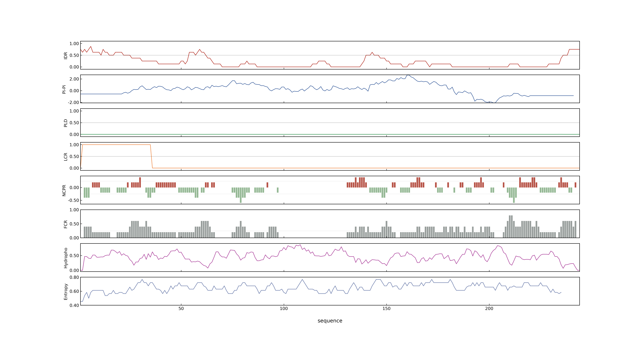Click the -2.00 tick of Pi-Pi plot

tap(73, 103)
